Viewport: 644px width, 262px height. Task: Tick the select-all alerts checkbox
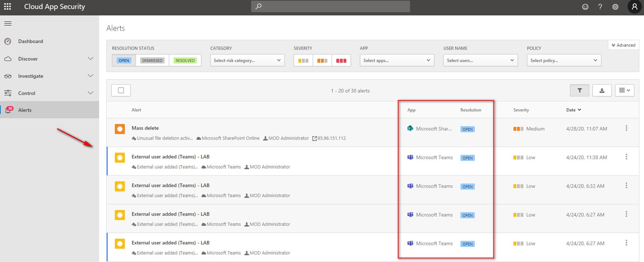tap(121, 90)
